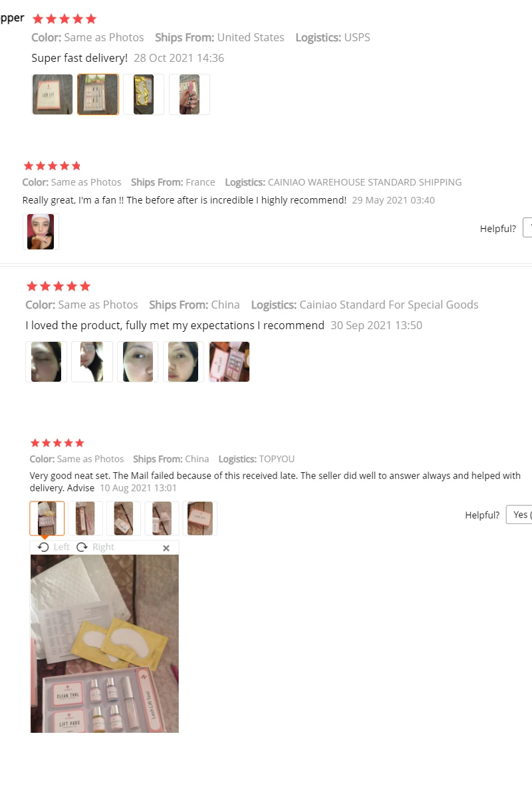The width and height of the screenshot is (532, 798).
Task: Open second thumbnail in TOPYOU review
Action: 85,519
